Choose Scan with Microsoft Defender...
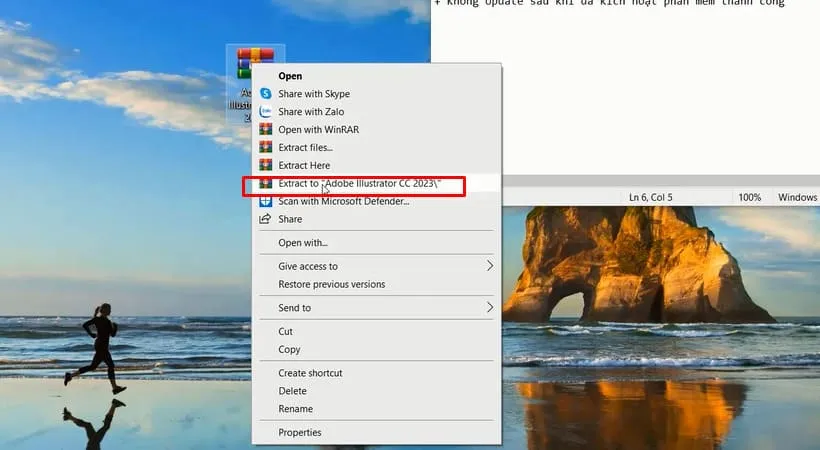The image size is (820, 450). [377, 201]
